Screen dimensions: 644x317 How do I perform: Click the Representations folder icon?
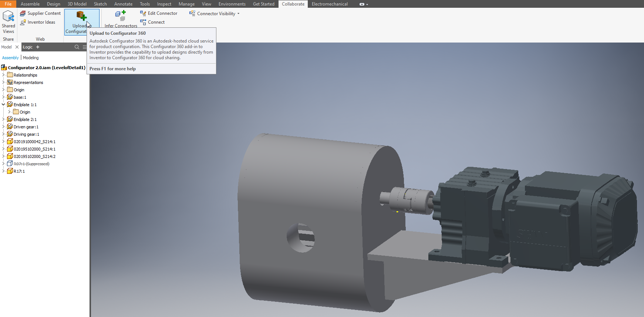coord(10,82)
